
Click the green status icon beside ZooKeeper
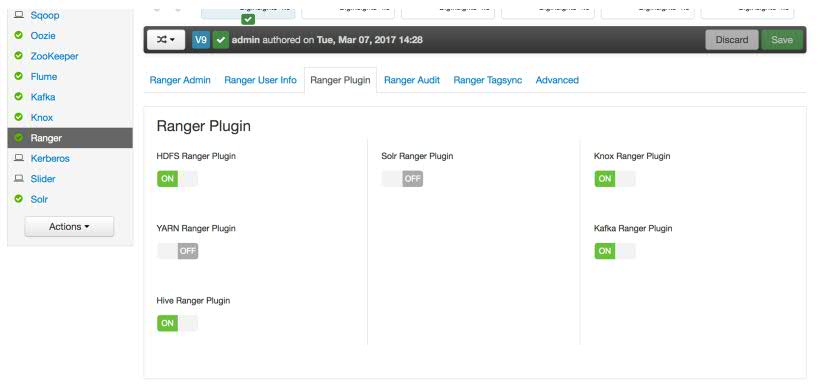(18, 56)
